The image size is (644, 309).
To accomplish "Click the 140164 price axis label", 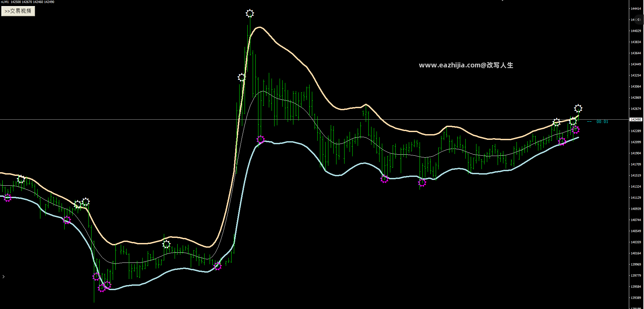I will coord(636,253).
